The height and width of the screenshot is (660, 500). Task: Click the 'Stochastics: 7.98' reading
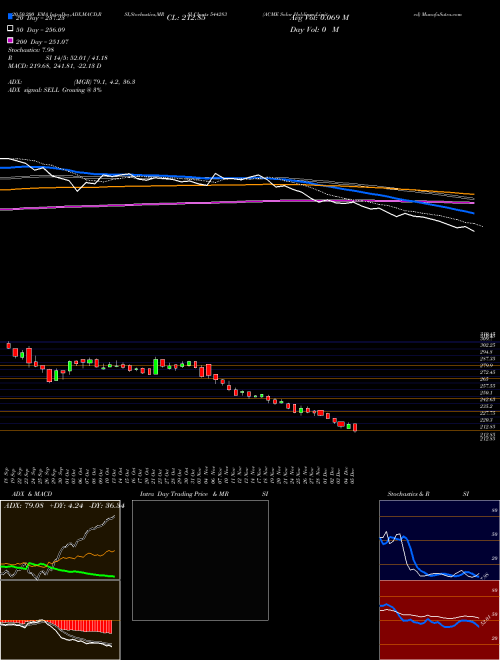pyautogui.click(x=31, y=50)
